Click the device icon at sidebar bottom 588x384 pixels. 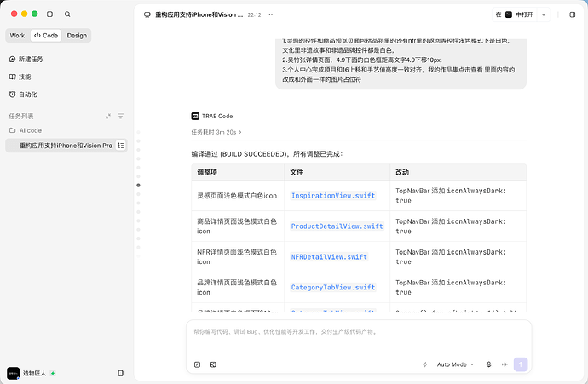[121, 373]
